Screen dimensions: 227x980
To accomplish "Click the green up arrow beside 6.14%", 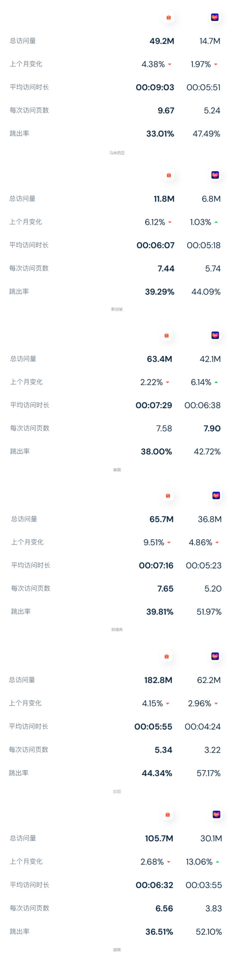I will [216, 382].
